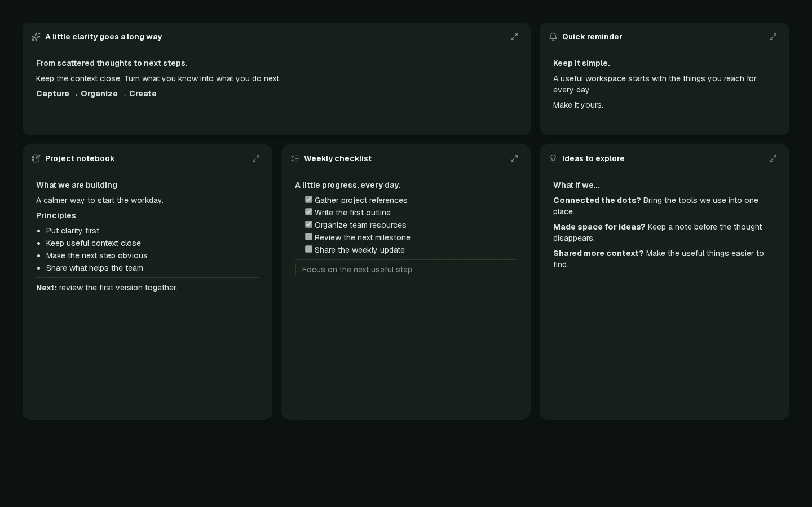
Task: Expand the Weekly checklist card
Action: coord(514,158)
